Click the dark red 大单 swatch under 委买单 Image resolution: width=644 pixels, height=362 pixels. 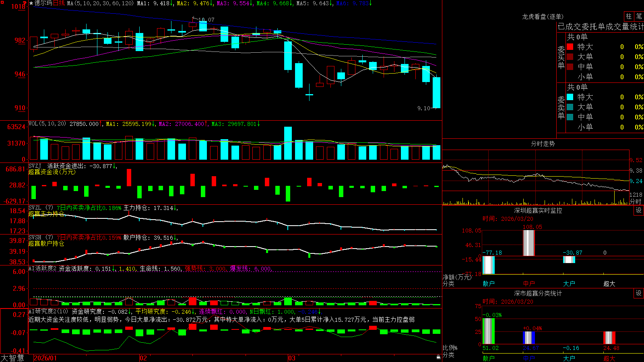tap(570, 57)
